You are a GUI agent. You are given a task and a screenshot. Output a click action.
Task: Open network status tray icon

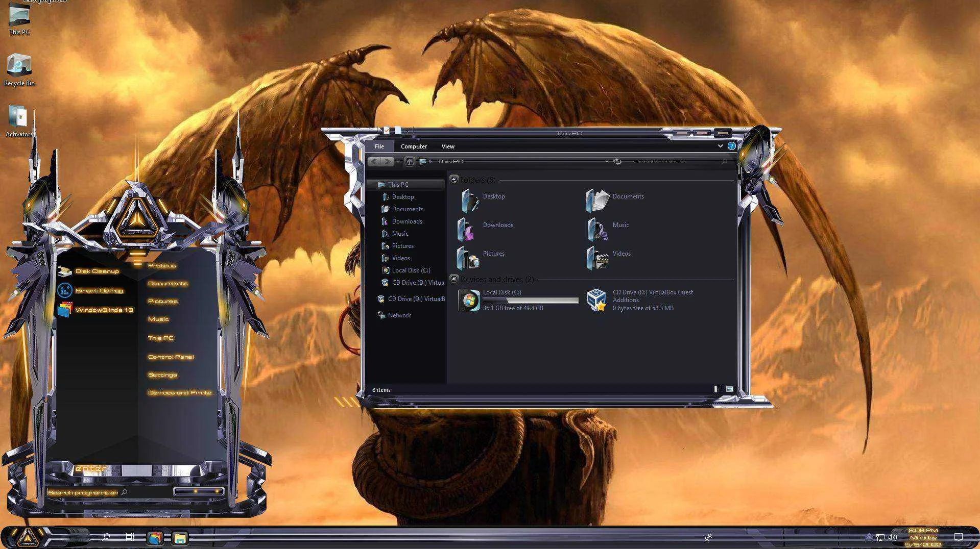[x=880, y=537]
